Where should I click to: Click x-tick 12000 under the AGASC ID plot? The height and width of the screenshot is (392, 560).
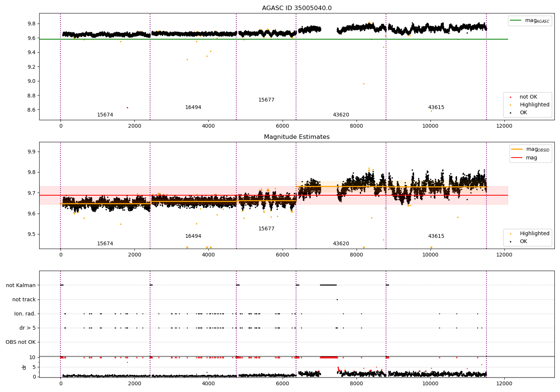(504, 126)
